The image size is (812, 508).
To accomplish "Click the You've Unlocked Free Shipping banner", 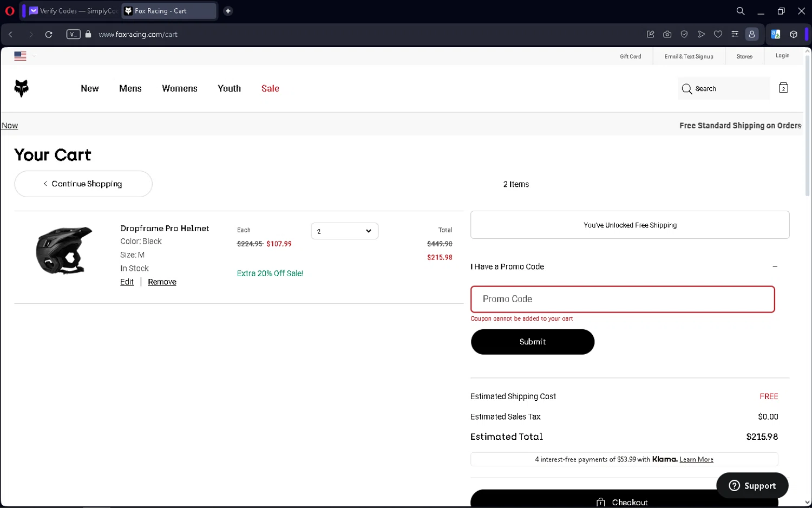I will point(630,225).
